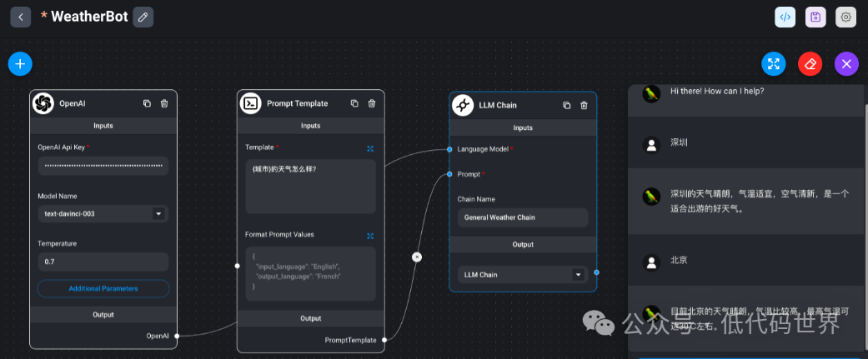The width and height of the screenshot is (868, 359).
Task: Click the OpenAI Api Key field
Action: pos(103,166)
